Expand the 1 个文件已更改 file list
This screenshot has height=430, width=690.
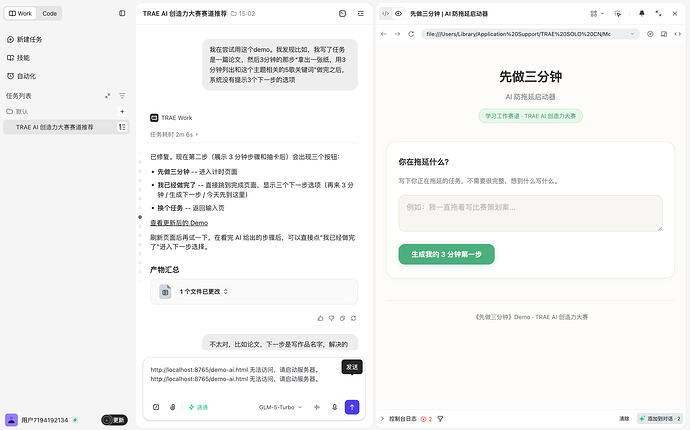click(x=254, y=291)
